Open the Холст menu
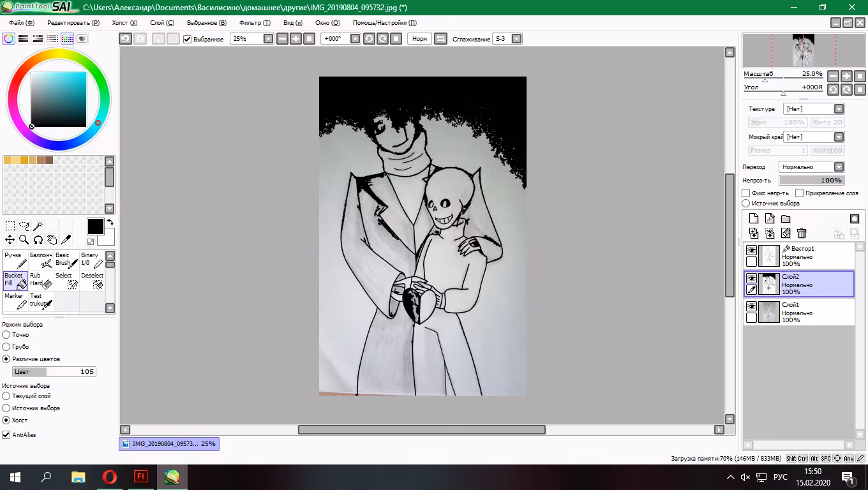The height and width of the screenshot is (490, 868). (x=124, y=23)
